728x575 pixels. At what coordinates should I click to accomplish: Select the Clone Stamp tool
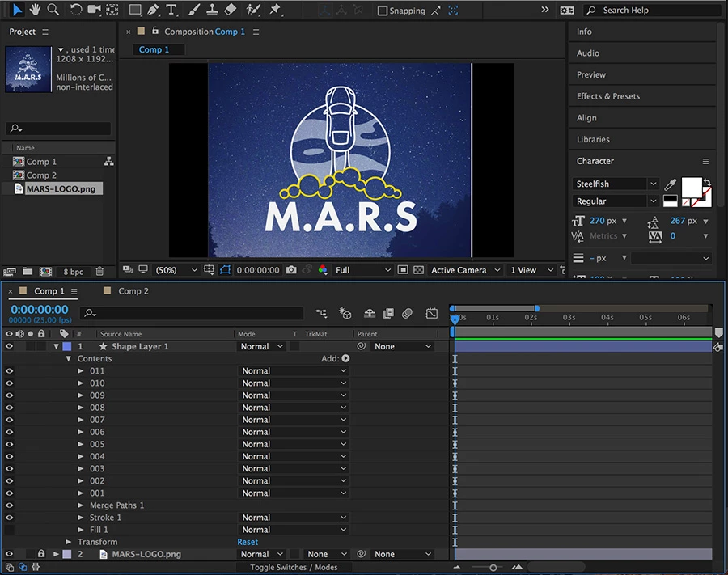click(x=212, y=9)
